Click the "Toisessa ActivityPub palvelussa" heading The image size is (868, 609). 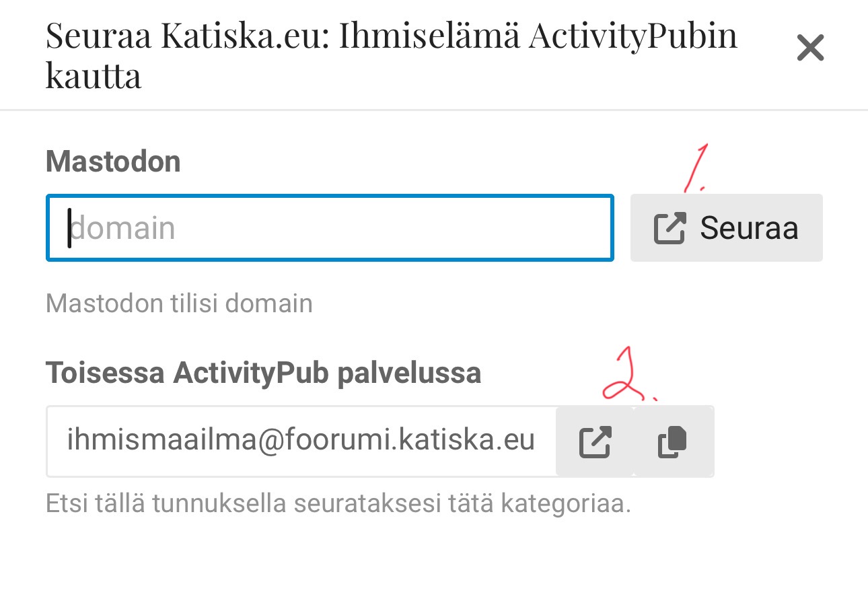click(263, 373)
